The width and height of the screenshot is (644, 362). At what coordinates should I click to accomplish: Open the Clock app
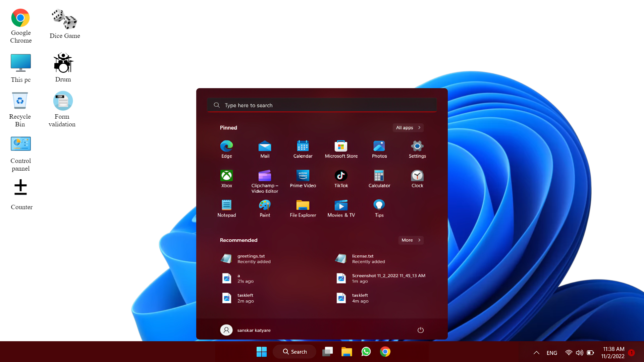pyautogui.click(x=417, y=178)
